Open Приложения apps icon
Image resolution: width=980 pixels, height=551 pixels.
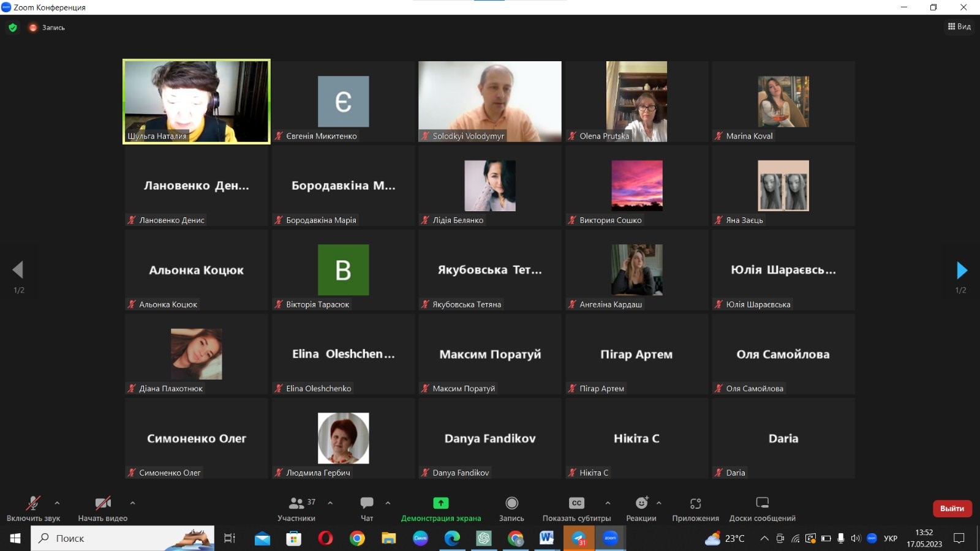click(695, 503)
